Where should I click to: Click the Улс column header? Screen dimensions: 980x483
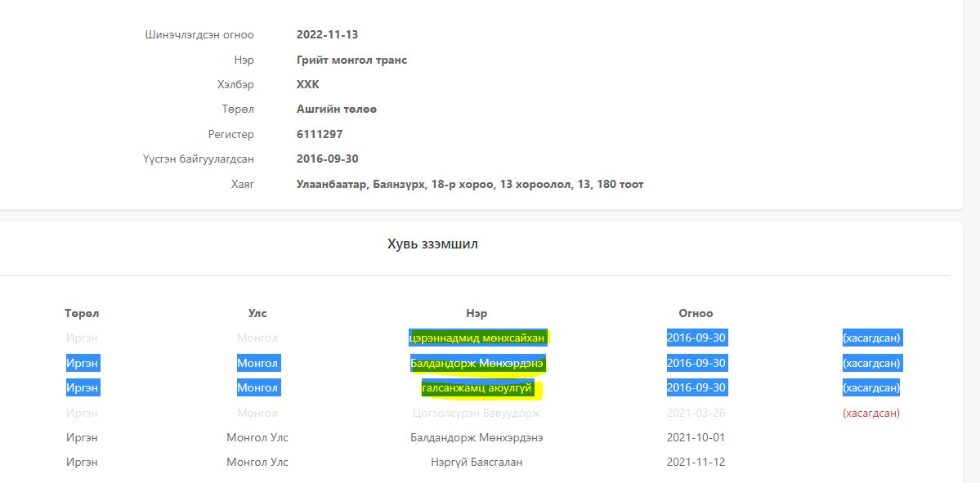pos(257,313)
